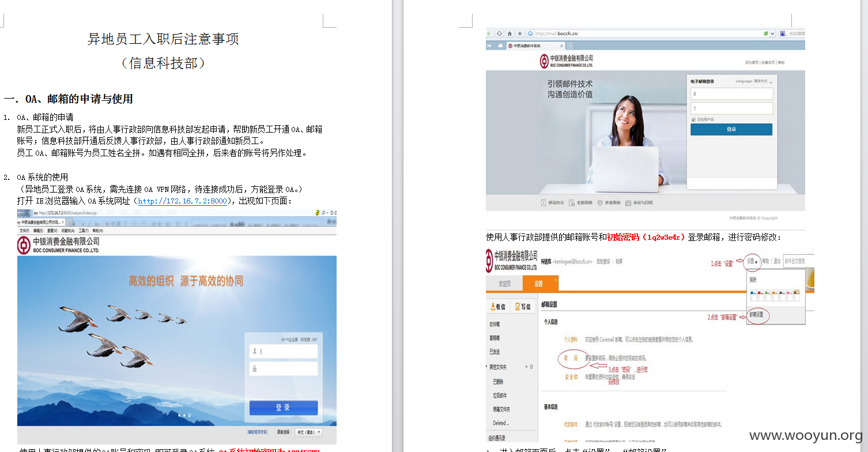868x452 pixels.
Task: Click the 退出 logout link in the mailbox header
Action: click(777, 262)
